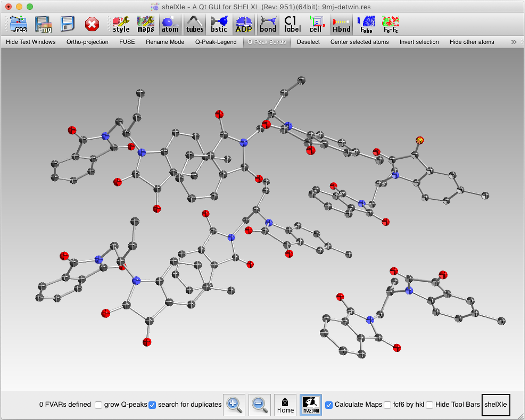Click Hide Text Windows
Screen dimensions: 525x420
(31, 42)
